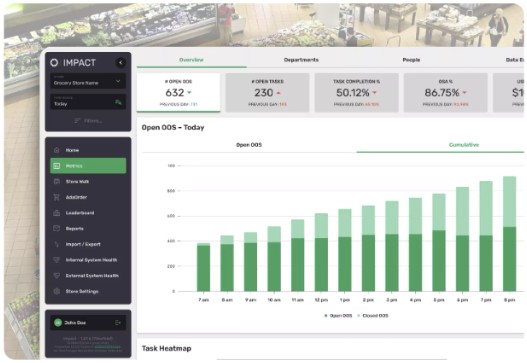
Task: Click the '6 pm' axis label
Action: point(462,300)
